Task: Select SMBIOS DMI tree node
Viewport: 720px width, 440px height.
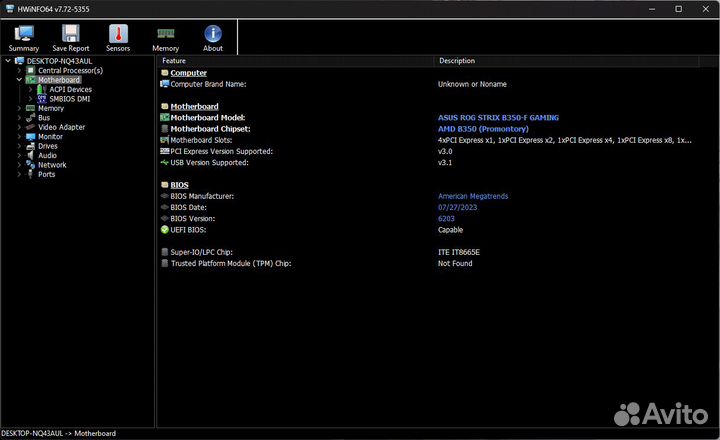Action: pos(70,99)
